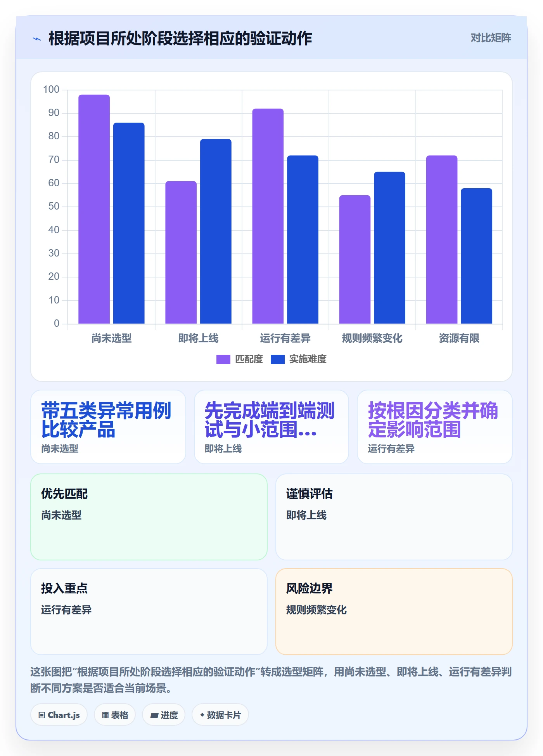This screenshot has height=756, width=543.
Task: Select the purple 运行有差异 bar
Action: pyautogui.click(x=268, y=216)
